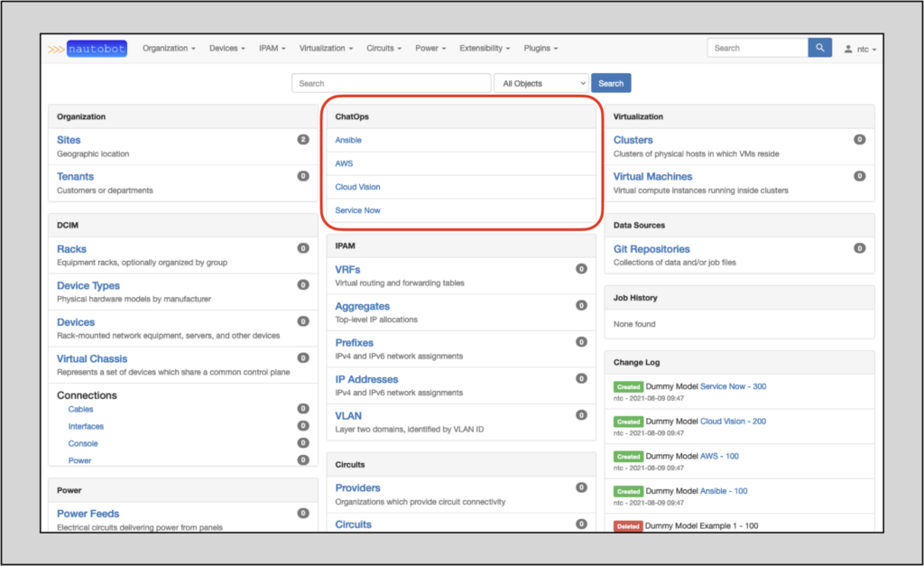Viewport: 924px width, 566px height.
Task: Open the Power connections link
Action: point(79,460)
